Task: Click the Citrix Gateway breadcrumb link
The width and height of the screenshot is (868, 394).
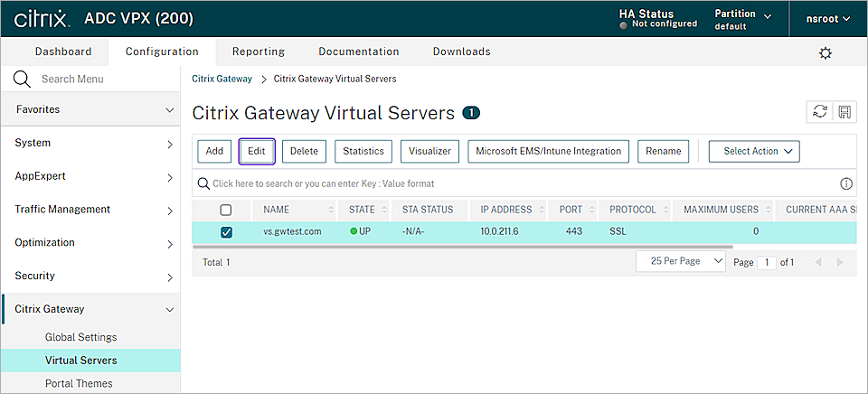Action: (222, 79)
